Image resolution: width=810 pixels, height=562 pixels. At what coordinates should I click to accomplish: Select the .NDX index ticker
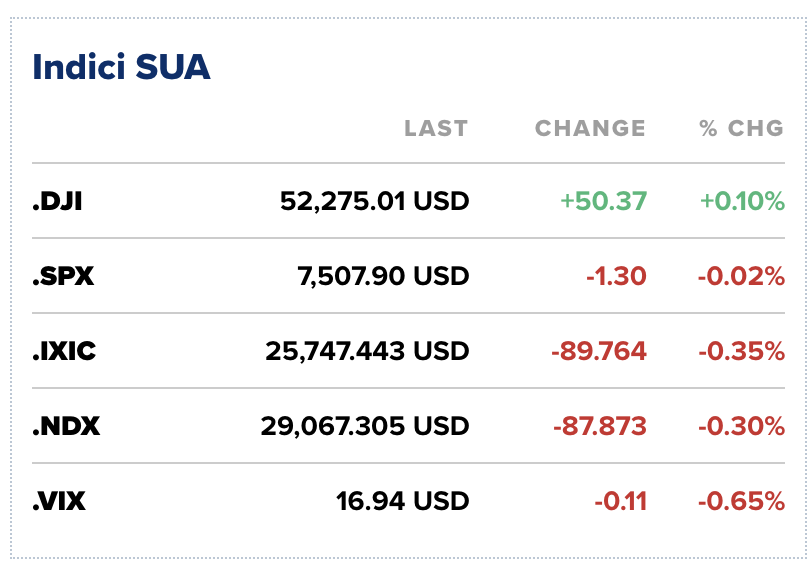click(66, 426)
